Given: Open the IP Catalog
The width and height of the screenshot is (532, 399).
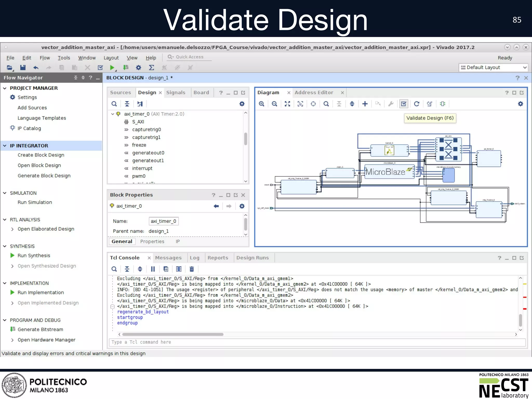Looking at the screenshot, I should click(x=29, y=128).
